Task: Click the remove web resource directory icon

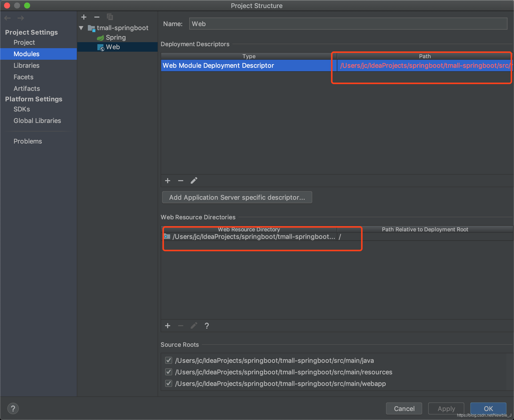Action: coord(181,326)
